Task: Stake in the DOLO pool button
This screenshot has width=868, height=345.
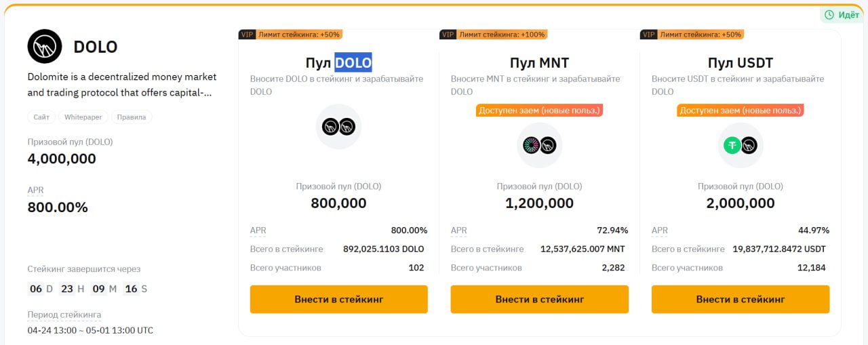Action: (339, 299)
